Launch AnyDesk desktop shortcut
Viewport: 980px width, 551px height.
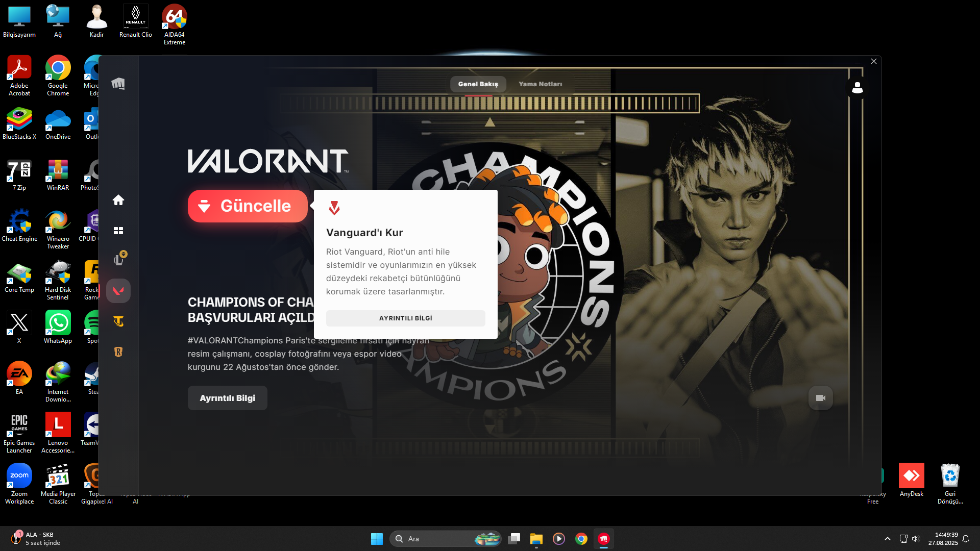[x=912, y=481]
